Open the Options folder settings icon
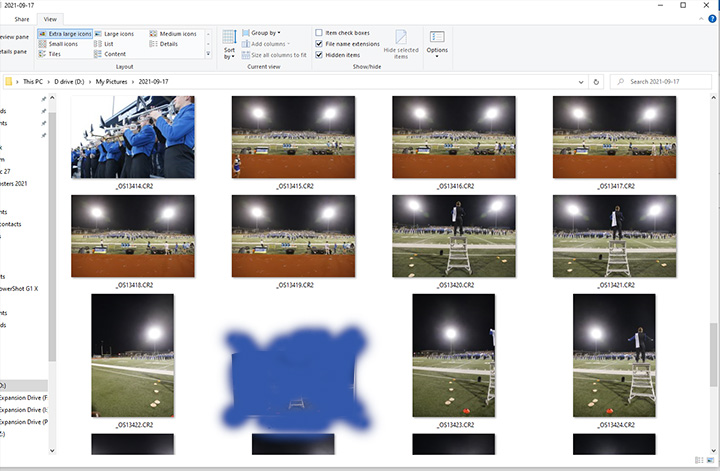The image size is (720, 471). [x=437, y=43]
